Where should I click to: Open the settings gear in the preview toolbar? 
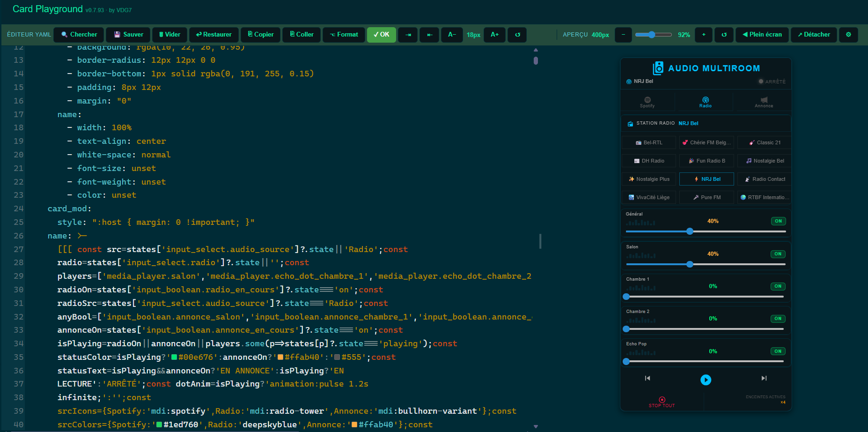point(848,35)
